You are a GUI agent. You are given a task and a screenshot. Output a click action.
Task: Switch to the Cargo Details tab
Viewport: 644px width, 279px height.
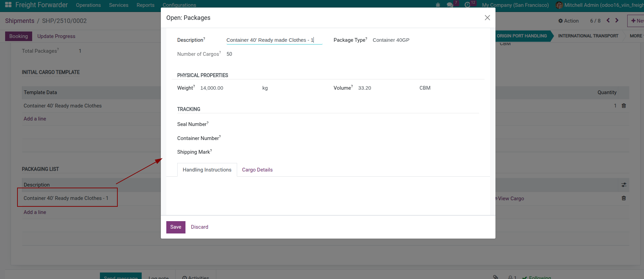257,170
